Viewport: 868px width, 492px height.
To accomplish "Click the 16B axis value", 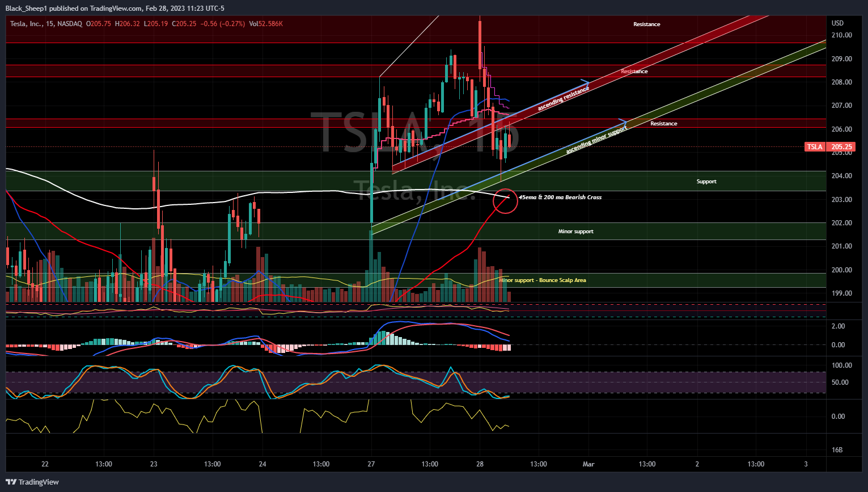I will 837,450.
